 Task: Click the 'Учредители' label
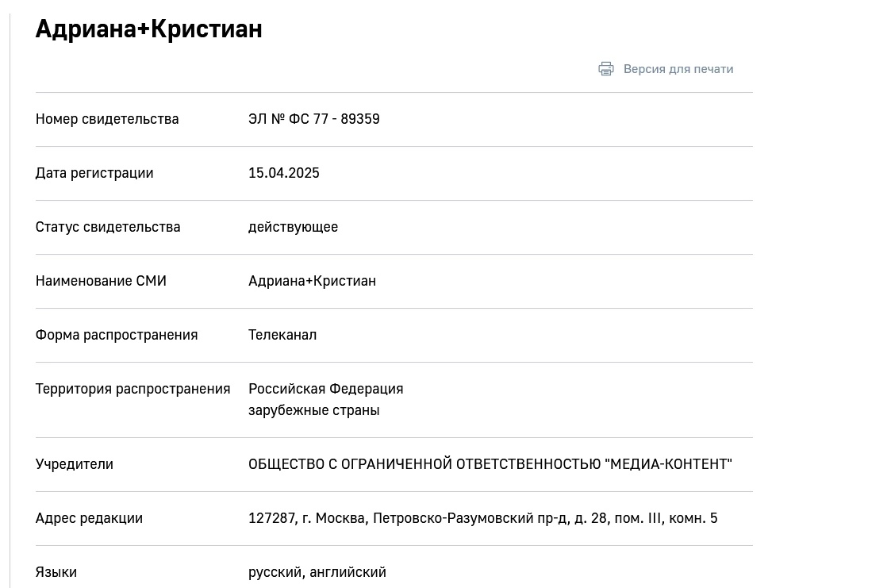click(x=74, y=464)
